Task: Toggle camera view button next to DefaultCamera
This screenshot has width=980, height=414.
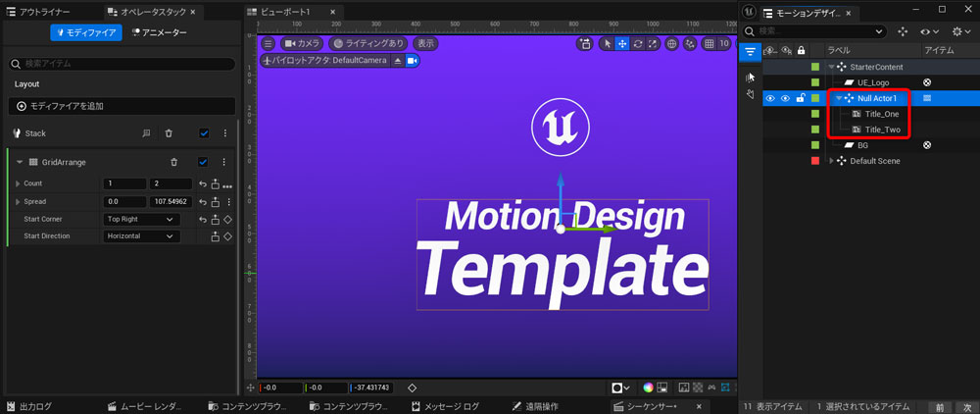Action: (412, 61)
